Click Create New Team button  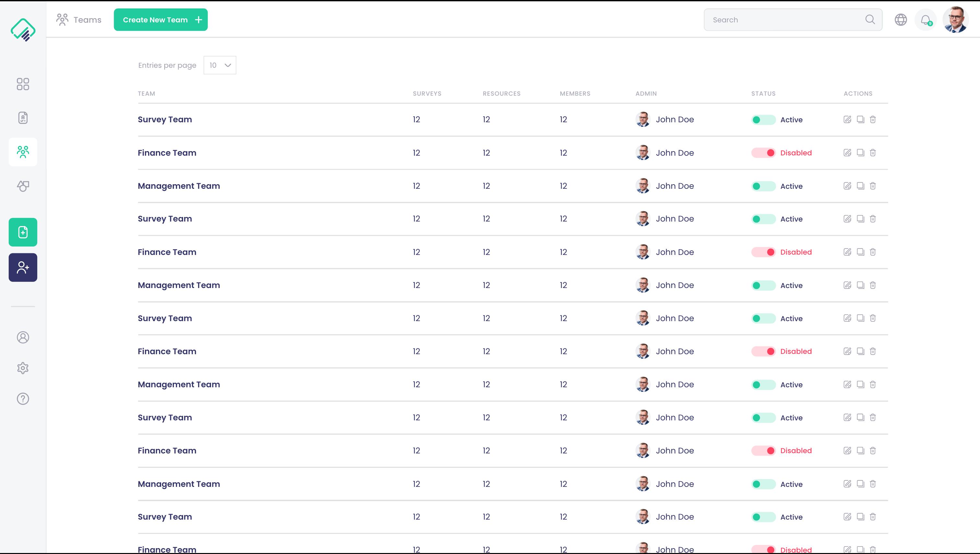[x=160, y=20]
